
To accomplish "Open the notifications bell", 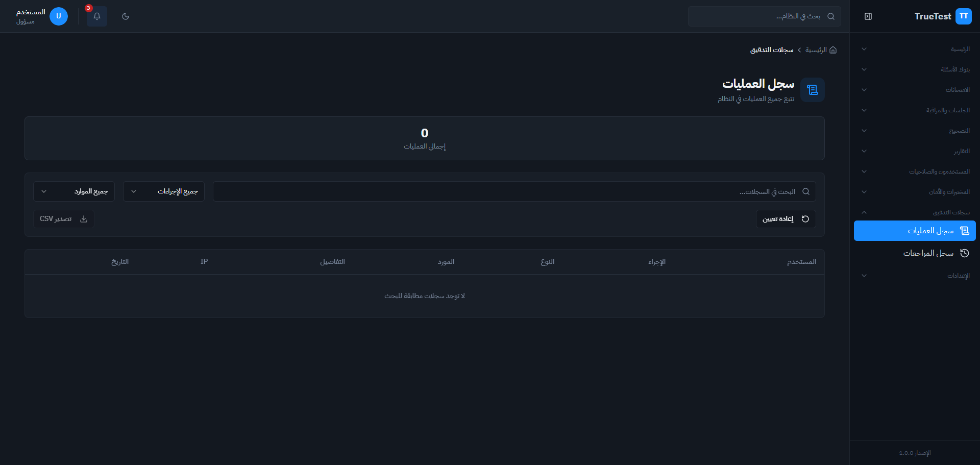I will 97,16.
